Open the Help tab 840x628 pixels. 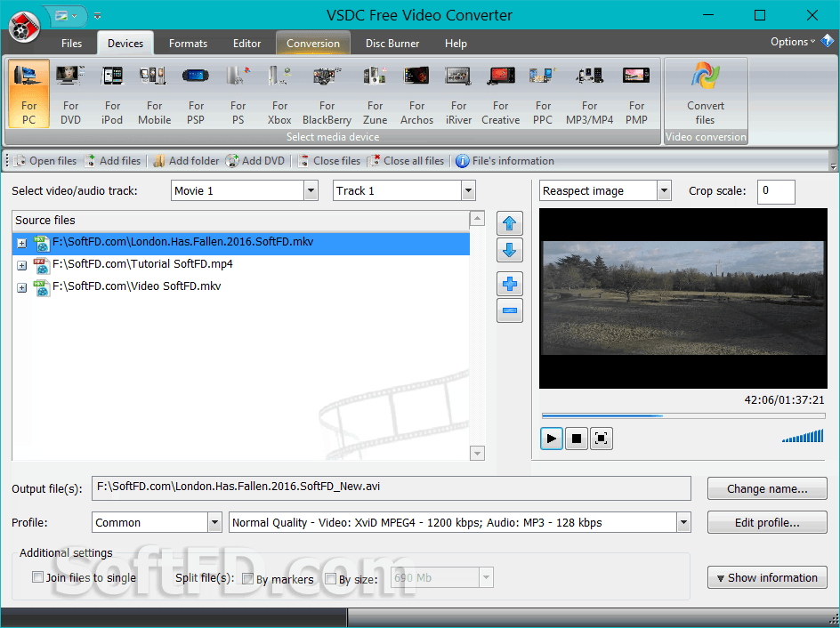click(x=456, y=44)
